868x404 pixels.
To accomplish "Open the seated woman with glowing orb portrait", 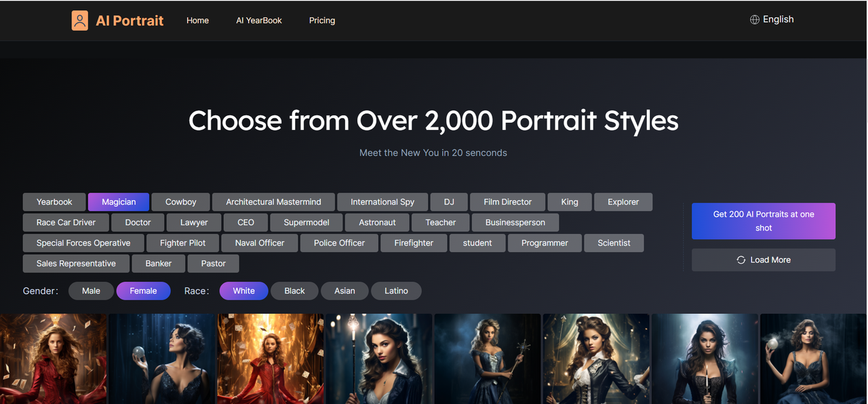I will [x=814, y=359].
